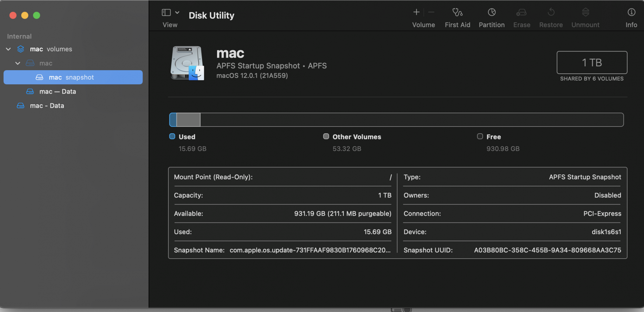Click the blue Used storage bar segment
The height and width of the screenshot is (312, 644).
(173, 120)
